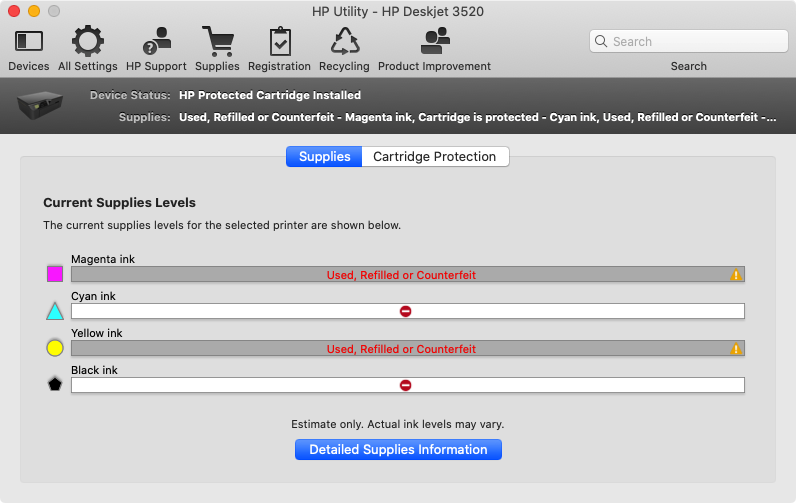The height and width of the screenshot is (503, 796).
Task: Click warning icon on Magenta ink bar
Action: [x=736, y=275]
